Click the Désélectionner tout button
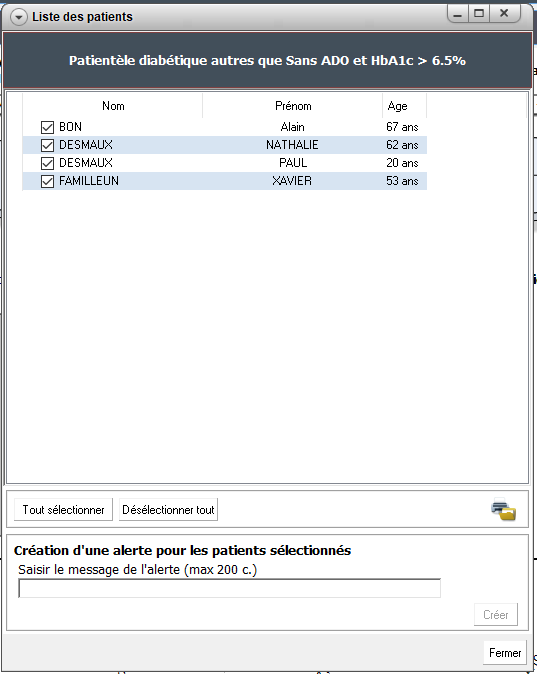The height and width of the screenshot is (674, 537). [168, 510]
